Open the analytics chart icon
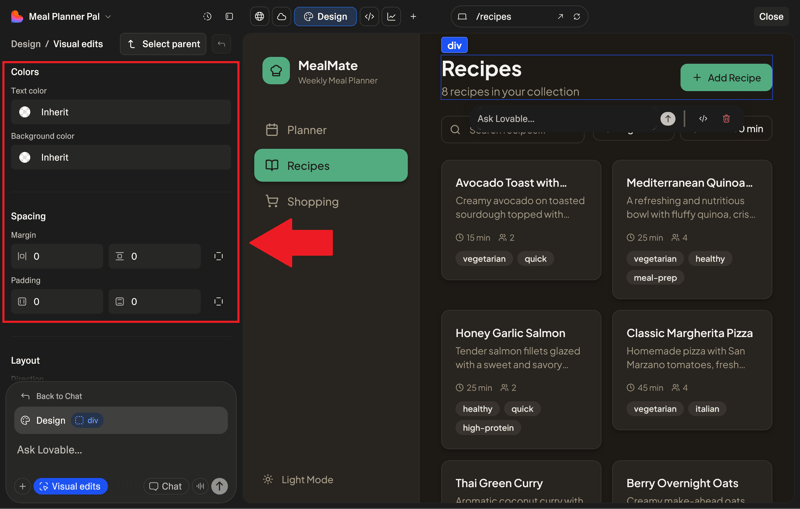 click(x=391, y=17)
